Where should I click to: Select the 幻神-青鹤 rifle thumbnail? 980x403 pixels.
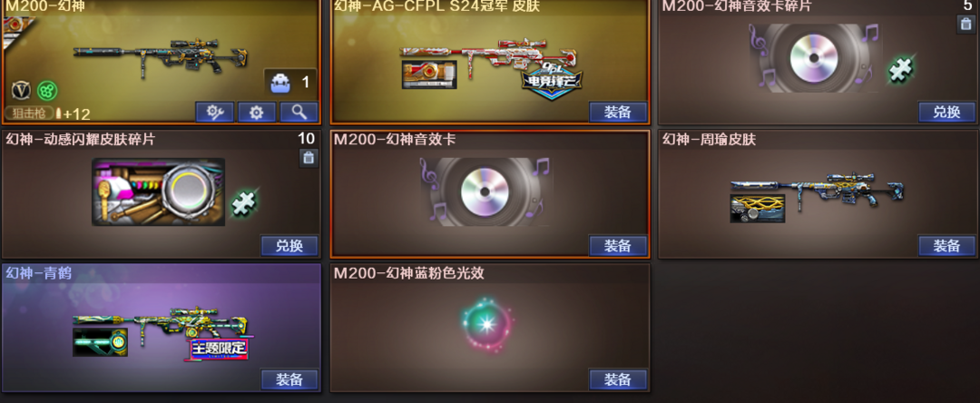(161, 332)
